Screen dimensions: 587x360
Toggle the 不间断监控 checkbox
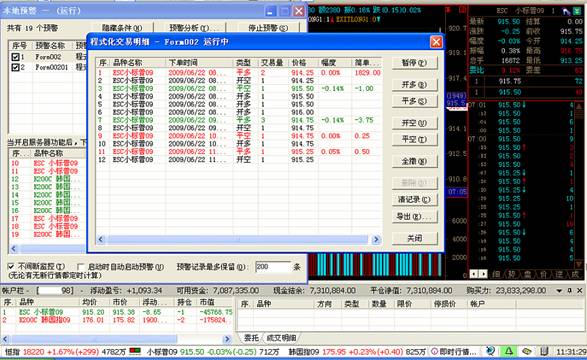(11, 266)
